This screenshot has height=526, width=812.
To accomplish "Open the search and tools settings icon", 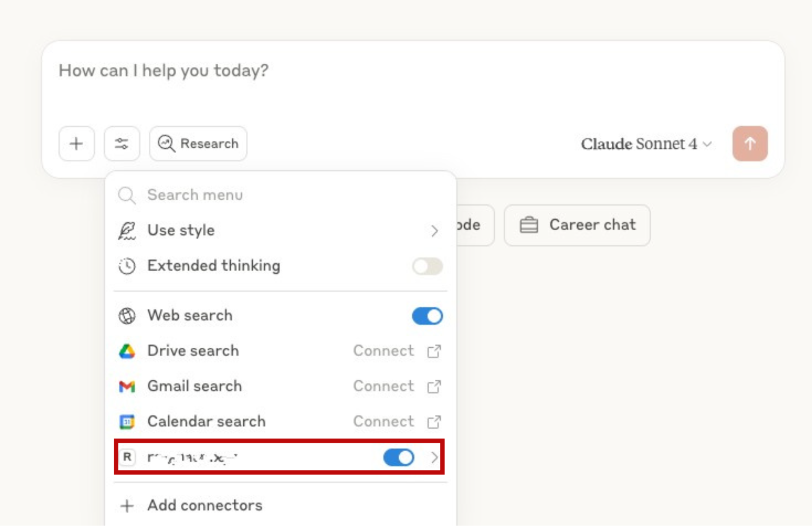I will 122,144.
